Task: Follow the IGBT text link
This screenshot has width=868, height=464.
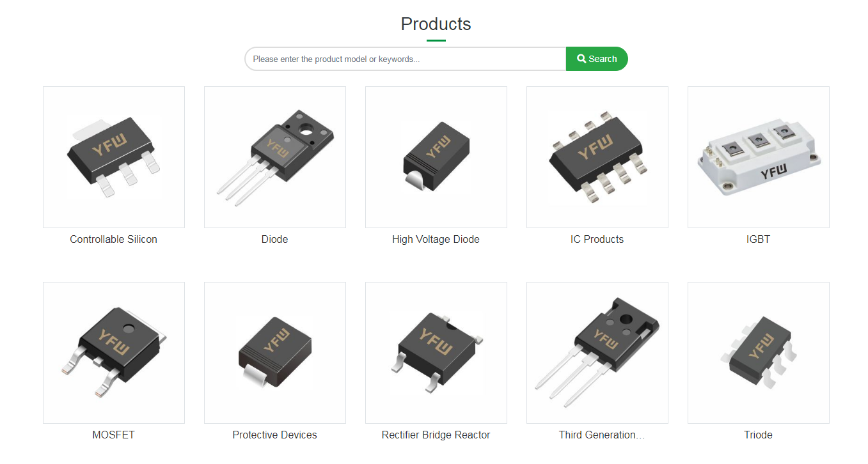Action: point(759,240)
